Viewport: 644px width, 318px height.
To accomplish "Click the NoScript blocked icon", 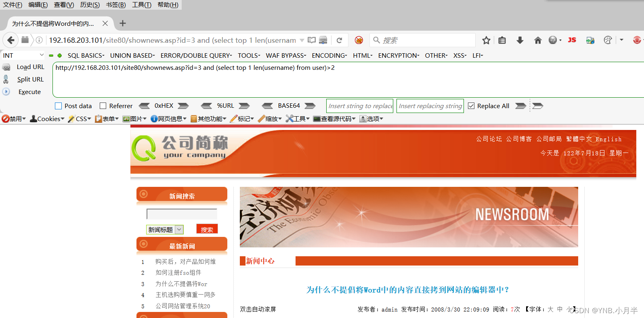I will coord(359,40).
